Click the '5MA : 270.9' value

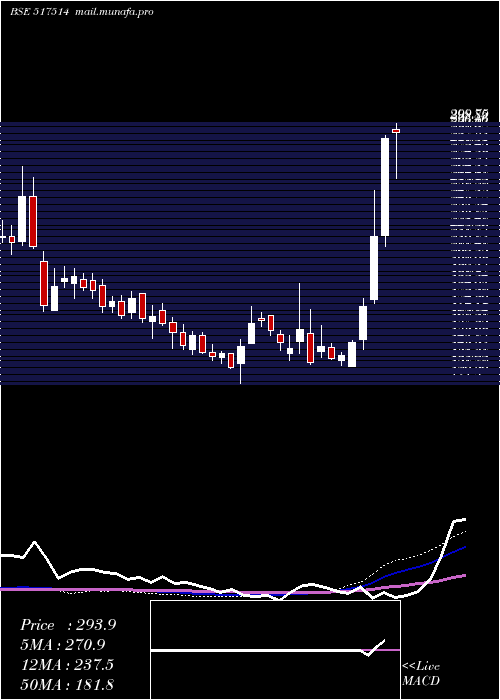point(63,645)
